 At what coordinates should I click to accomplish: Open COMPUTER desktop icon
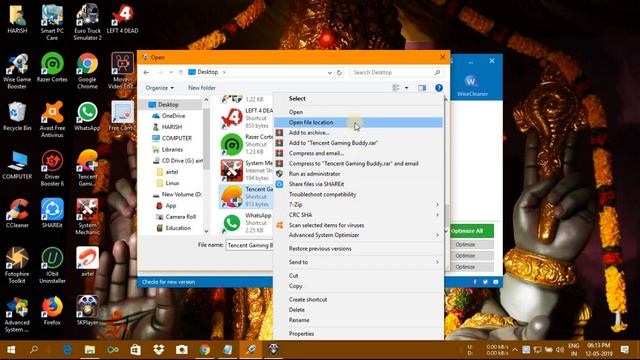click(x=17, y=165)
